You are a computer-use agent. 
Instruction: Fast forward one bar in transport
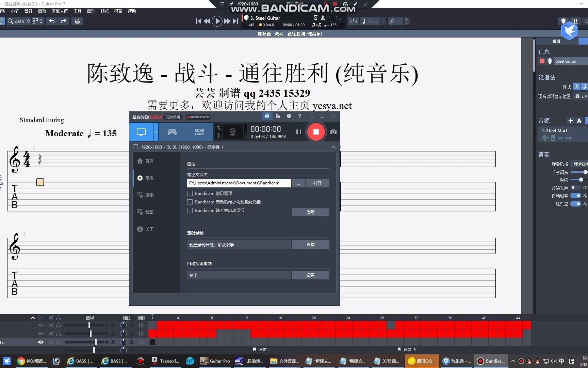(227, 21)
